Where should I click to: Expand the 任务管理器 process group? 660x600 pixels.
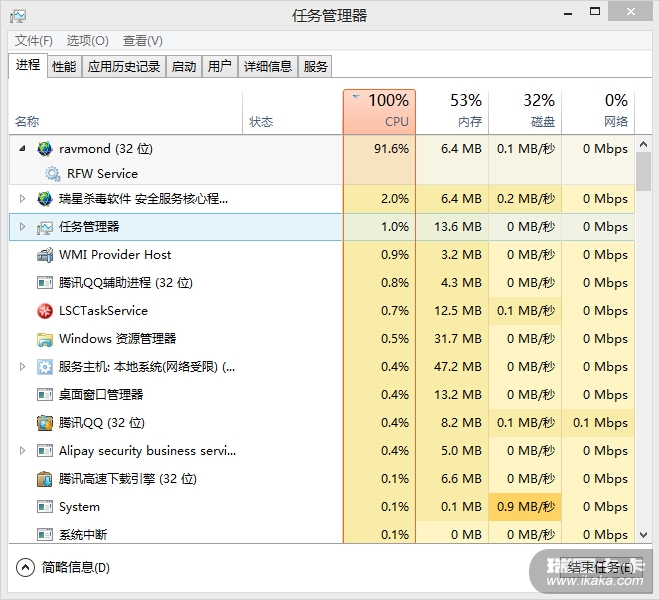click(22, 227)
